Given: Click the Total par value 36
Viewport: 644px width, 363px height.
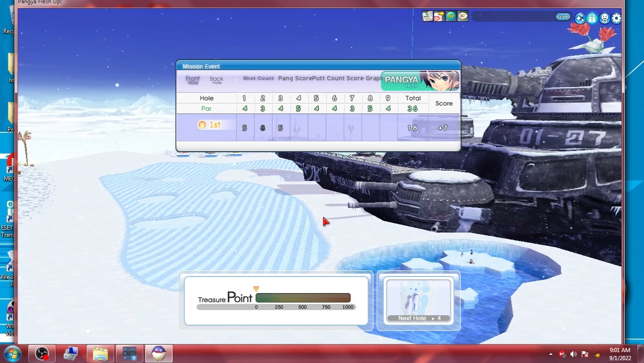Looking at the screenshot, I should (413, 109).
